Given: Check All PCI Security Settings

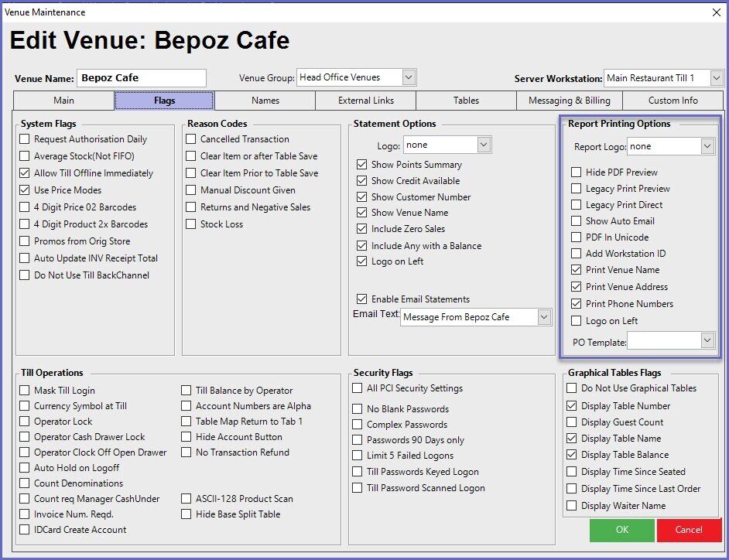Looking at the screenshot, I should [358, 388].
